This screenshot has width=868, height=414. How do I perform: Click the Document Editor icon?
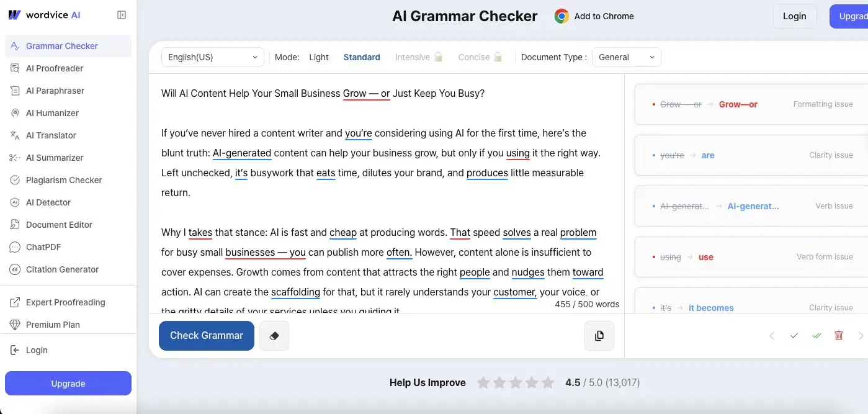click(15, 225)
